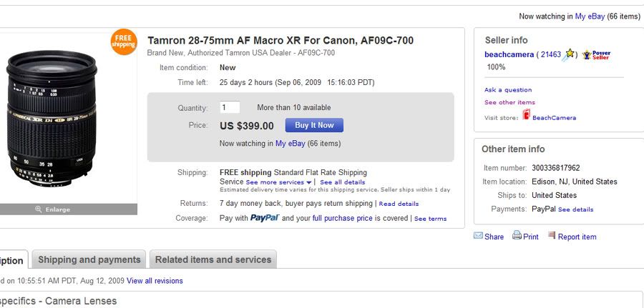Click the PayPal logo in Coverage
This screenshot has width=644, height=308.
pyautogui.click(x=264, y=218)
